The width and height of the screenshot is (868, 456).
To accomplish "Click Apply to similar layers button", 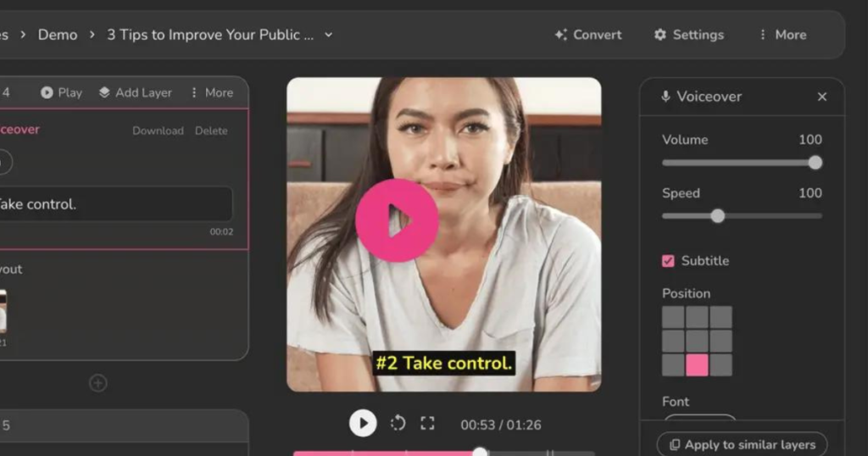I will tap(742, 444).
